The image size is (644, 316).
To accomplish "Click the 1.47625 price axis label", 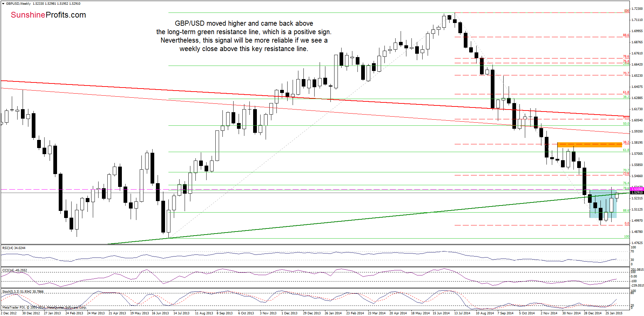I will coord(637,243).
